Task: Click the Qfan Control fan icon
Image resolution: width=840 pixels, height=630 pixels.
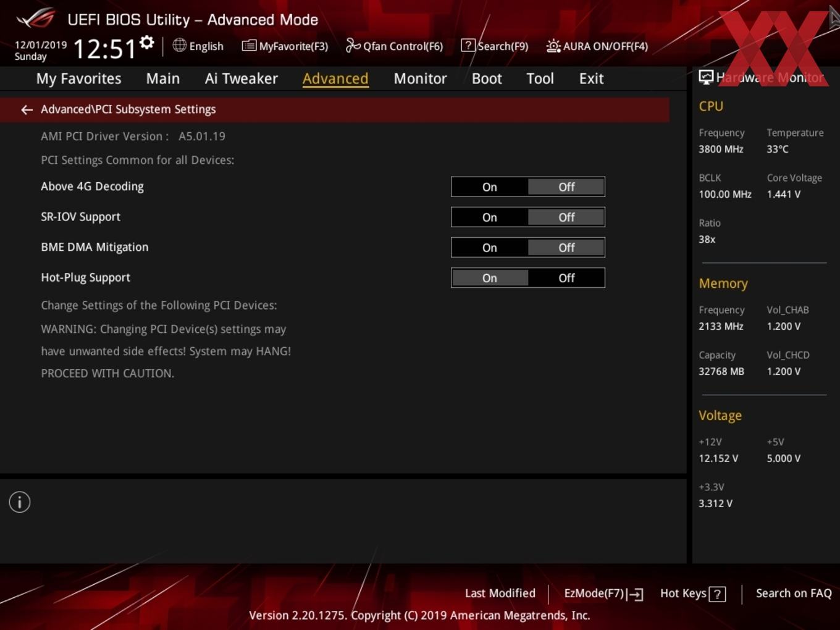Action: [353, 45]
